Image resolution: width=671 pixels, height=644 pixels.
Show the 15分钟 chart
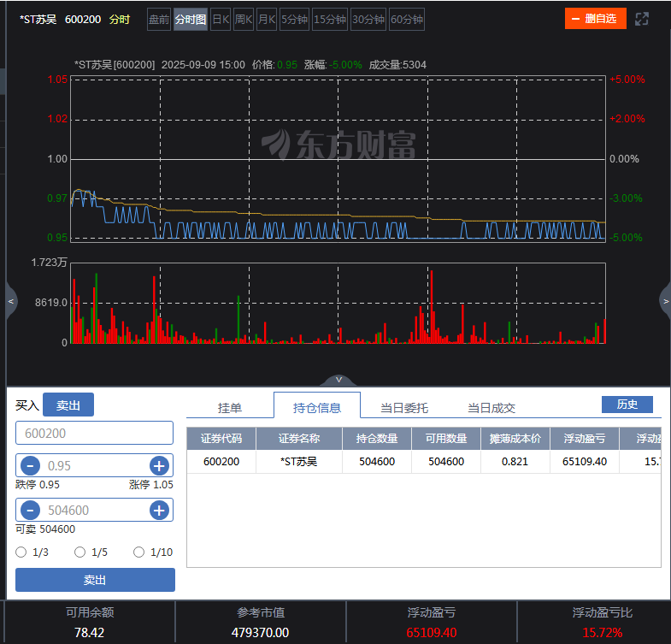coord(329,20)
